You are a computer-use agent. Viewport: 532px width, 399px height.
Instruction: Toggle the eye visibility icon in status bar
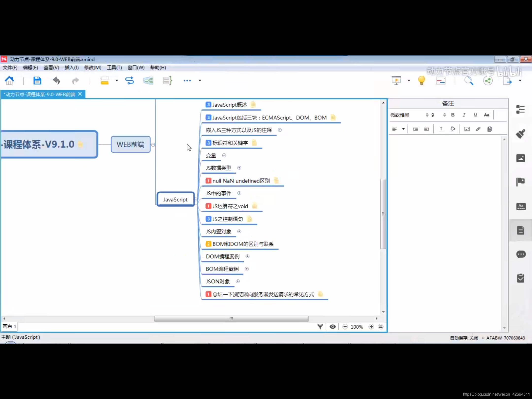click(332, 327)
